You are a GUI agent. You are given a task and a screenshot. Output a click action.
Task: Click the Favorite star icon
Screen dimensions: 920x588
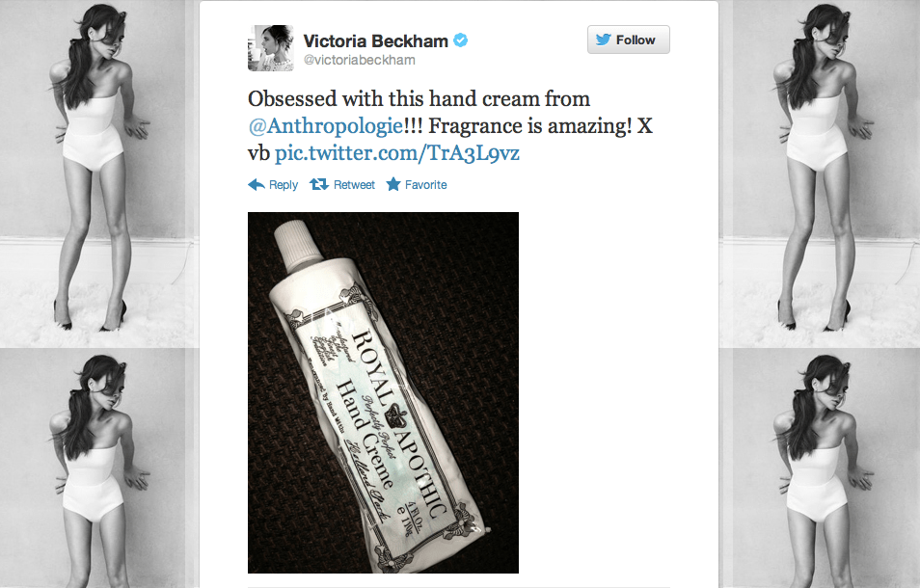393,184
